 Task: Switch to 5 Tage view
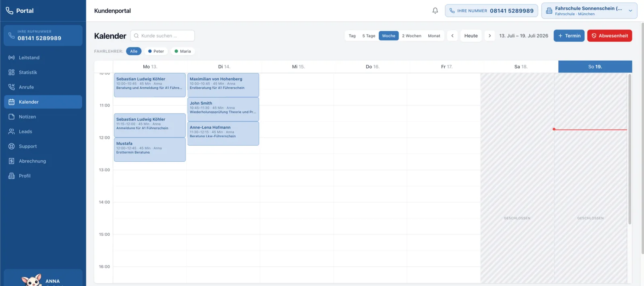coord(369,36)
